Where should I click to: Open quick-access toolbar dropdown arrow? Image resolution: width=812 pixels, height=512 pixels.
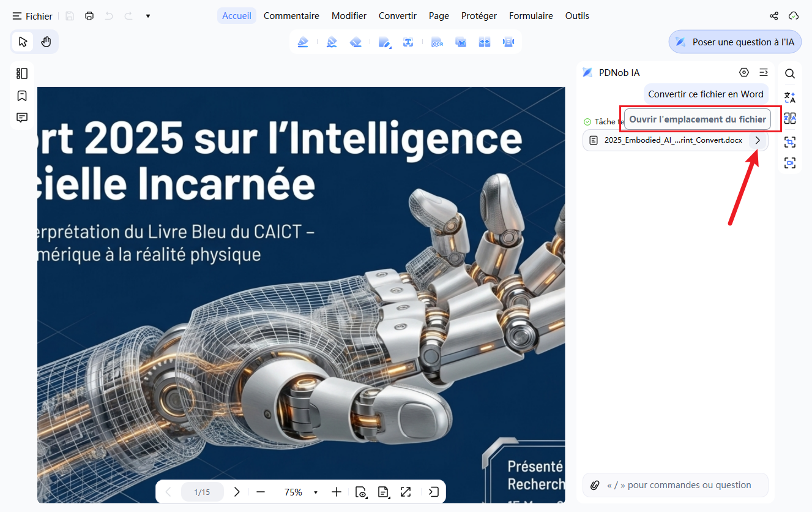148,16
